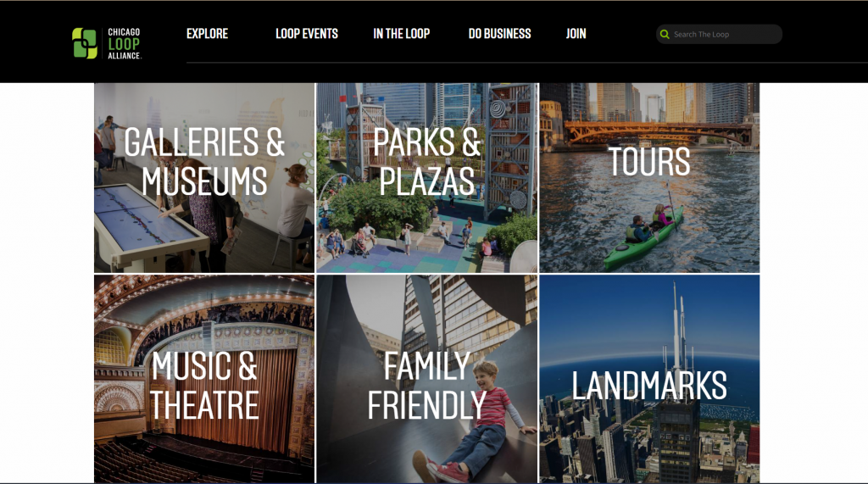
Task: Click the Chicago Loop Alliance wordmark text
Action: pos(124,44)
